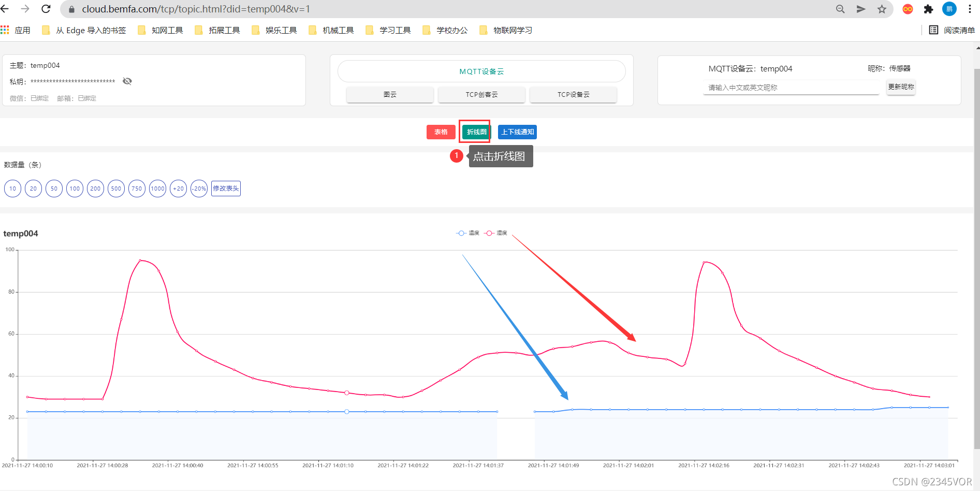Viewport: 980px width, 491px height.
Task: Open Chrome three-dot menu
Action: 970,9
